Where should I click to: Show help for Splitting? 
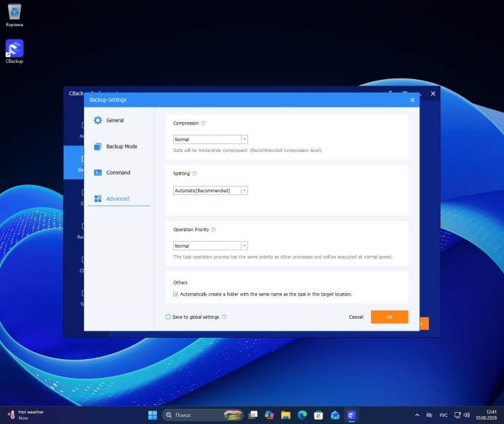(x=194, y=174)
